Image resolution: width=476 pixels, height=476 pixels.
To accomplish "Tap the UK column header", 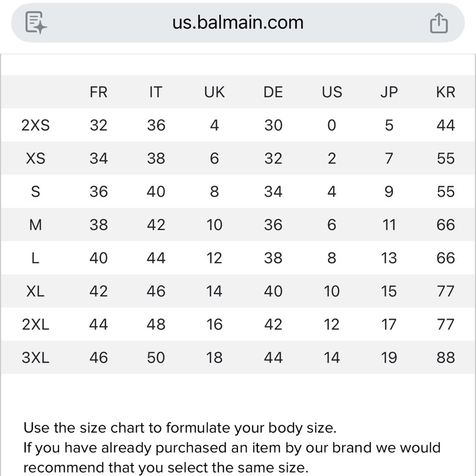I will (x=214, y=92).
